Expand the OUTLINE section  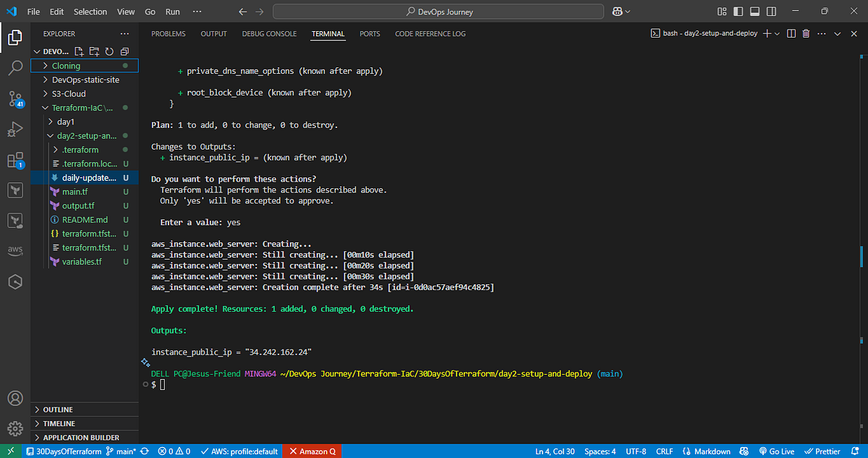point(58,410)
